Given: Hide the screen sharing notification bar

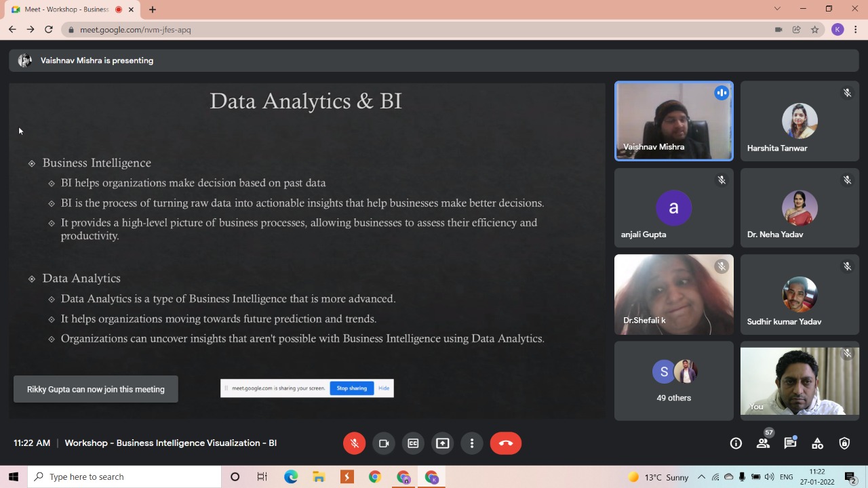Looking at the screenshot, I should coord(384,388).
